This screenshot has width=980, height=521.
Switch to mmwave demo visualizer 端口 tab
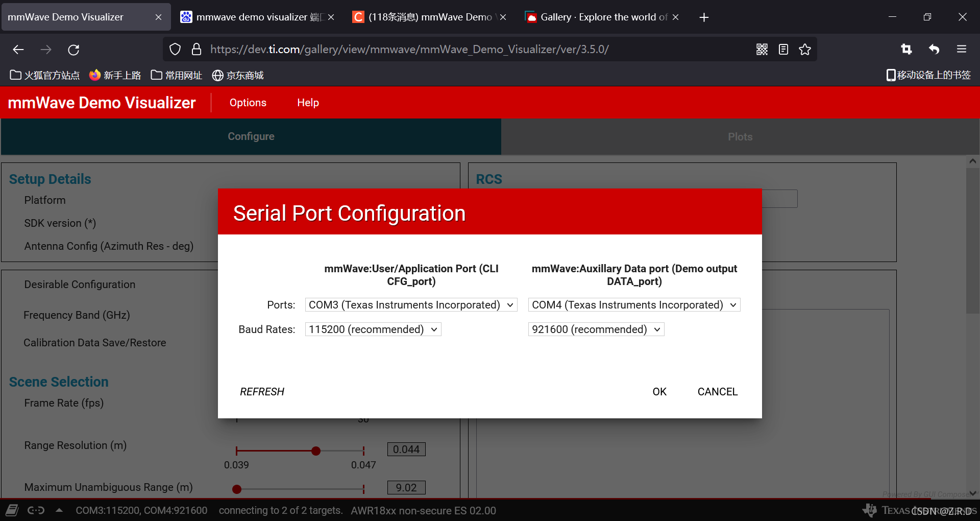(x=258, y=17)
